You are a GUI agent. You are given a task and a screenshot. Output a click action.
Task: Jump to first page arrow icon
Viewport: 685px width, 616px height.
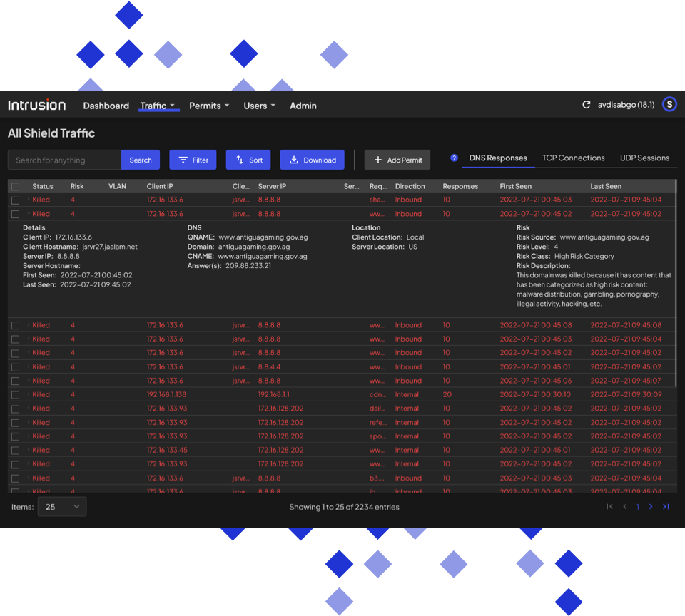pyautogui.click(x=609, y=507)
